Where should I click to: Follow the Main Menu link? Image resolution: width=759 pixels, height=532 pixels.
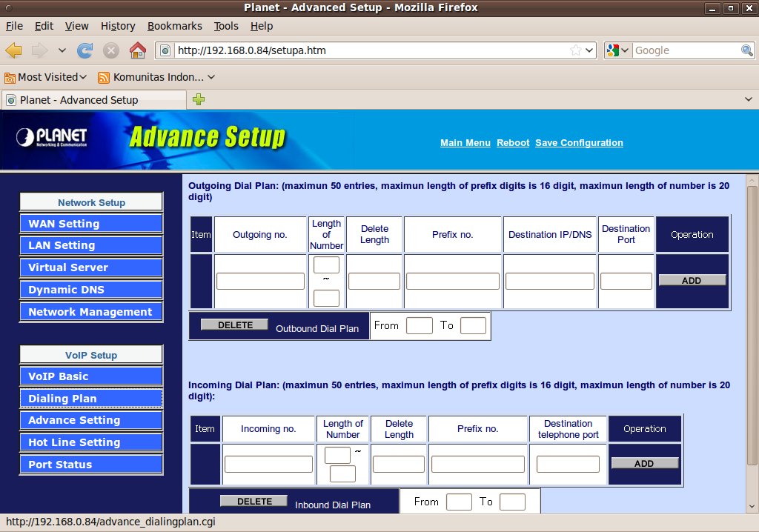(x=465, y=143)
